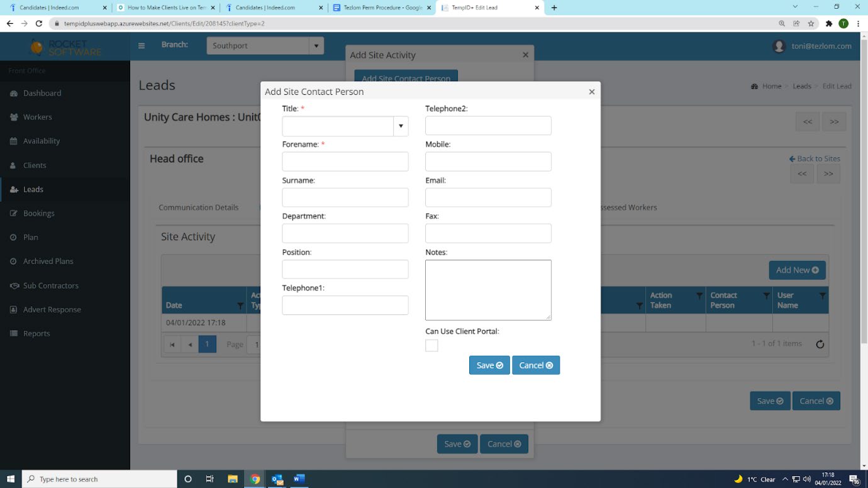Viewport: 868px width, 488px height.
Task: Click into the Forename input field
Action: click(345, 162)
